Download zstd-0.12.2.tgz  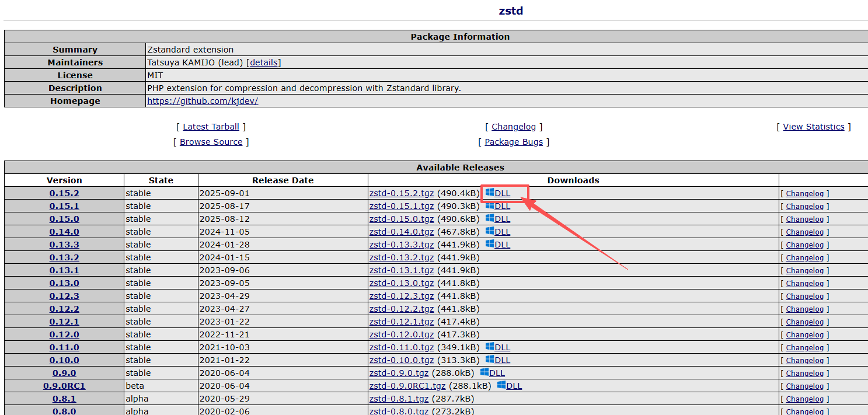click(402, 309)
